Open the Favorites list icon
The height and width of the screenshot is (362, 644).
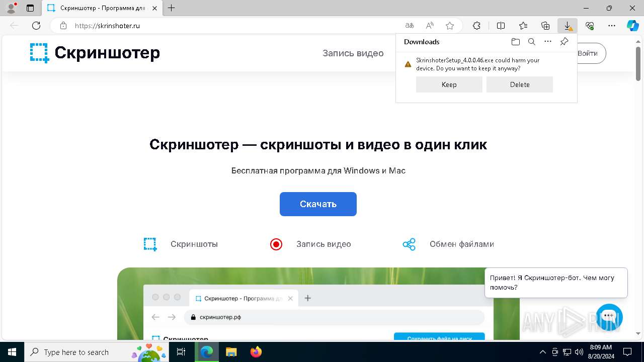pyautogui.click(x=523, y=26)
